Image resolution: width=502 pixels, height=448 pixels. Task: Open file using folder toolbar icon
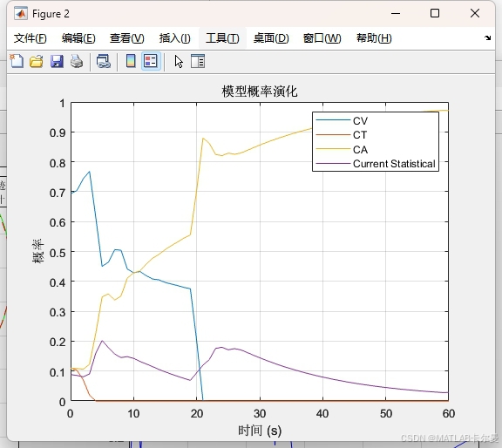click(x=37, y=61)
